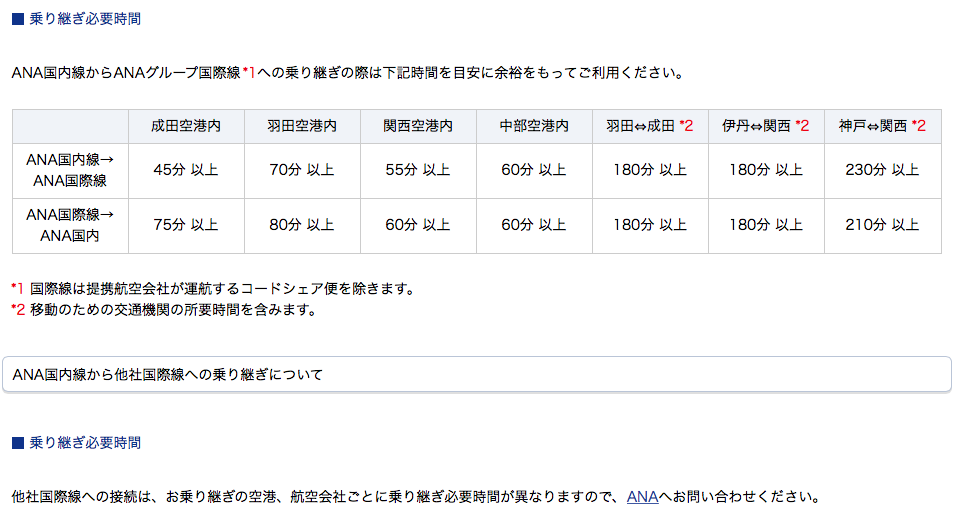This screenshot has width=972, height=526.
Task: Select the 成田空港内 column header
Action: (186, 126)
